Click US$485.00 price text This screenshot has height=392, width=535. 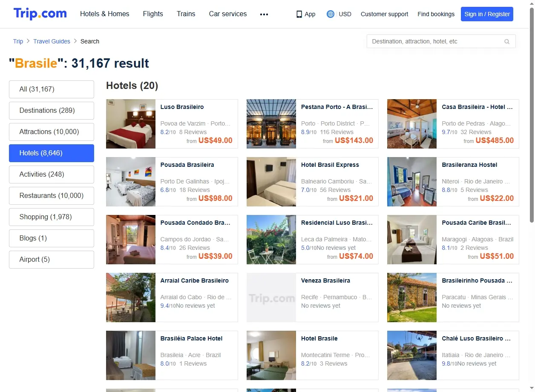point(495,140)
